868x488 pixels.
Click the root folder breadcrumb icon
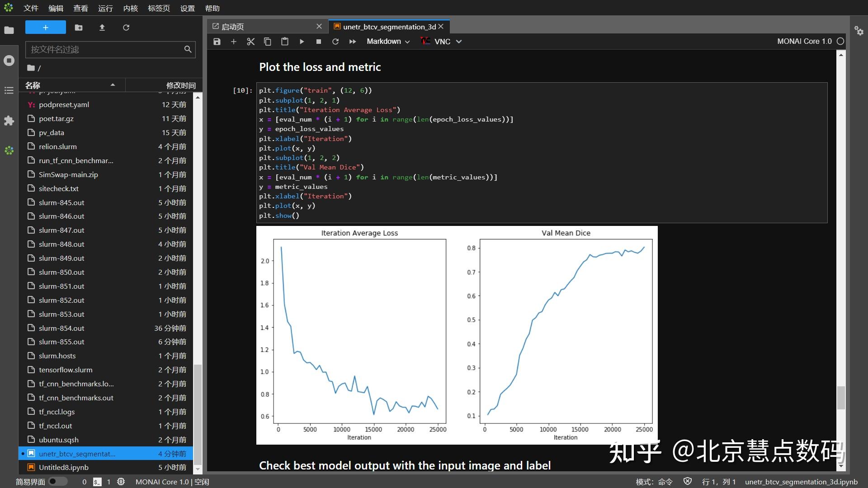31,68
